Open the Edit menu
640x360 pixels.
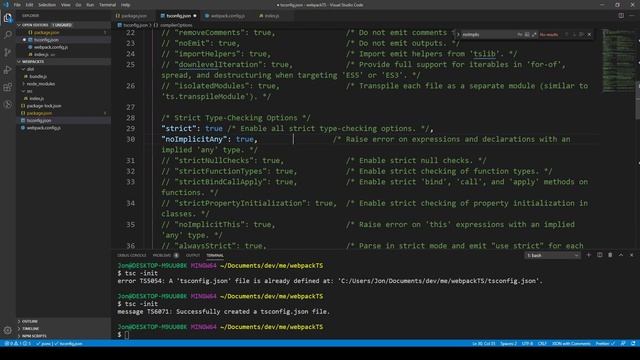point(29,5)
